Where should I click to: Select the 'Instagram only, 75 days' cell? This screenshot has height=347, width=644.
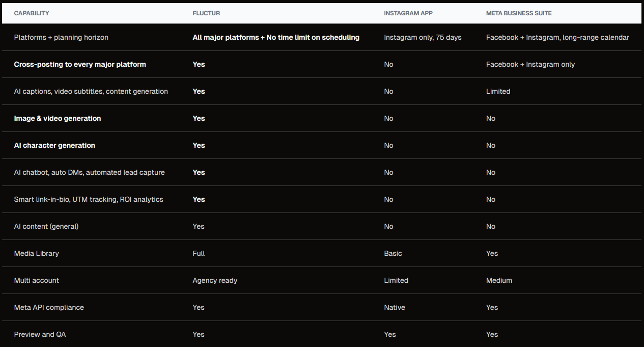point(423,37)
